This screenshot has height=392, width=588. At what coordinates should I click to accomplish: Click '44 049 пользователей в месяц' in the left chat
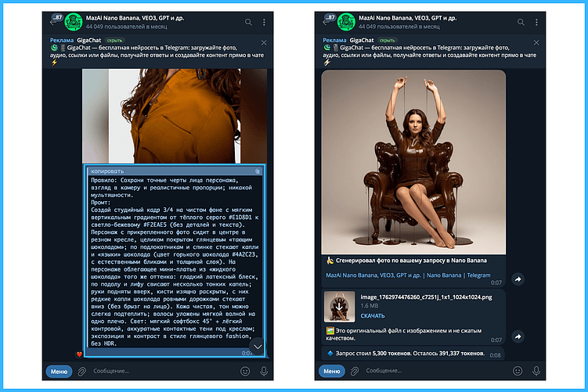pyautogui.click(x=126, y=27)
